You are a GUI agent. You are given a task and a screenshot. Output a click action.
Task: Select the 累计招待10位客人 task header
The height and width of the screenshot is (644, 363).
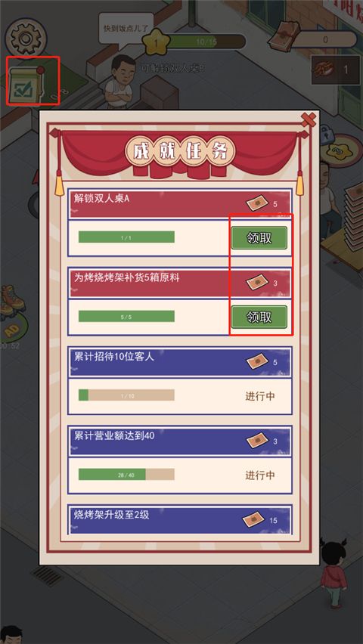tap(180, 362)
